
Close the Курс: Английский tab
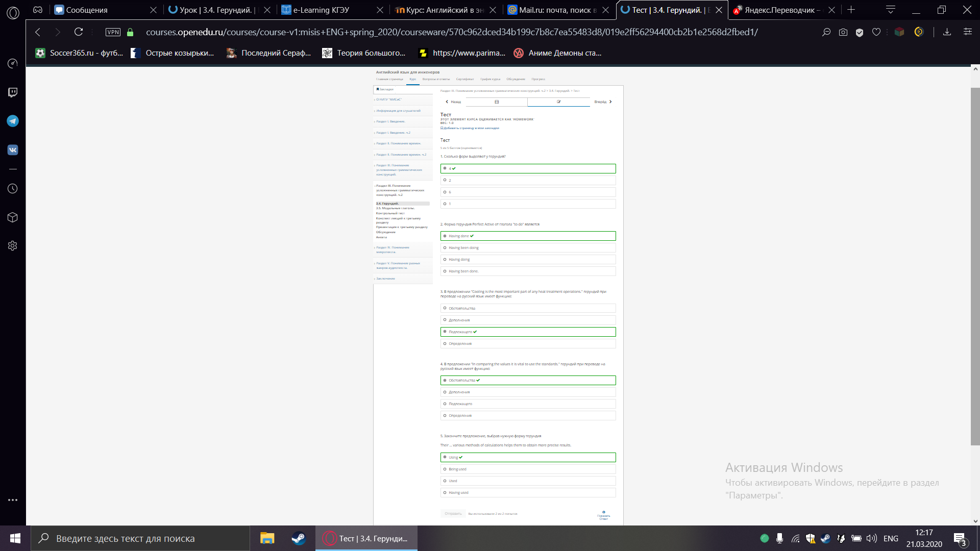[x=493, y=10]
